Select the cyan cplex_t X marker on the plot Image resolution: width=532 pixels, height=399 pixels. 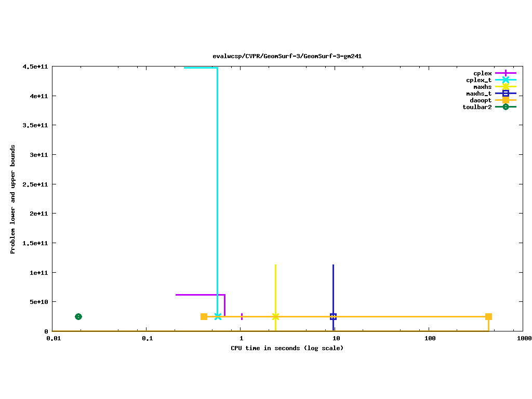click(218, 316)
